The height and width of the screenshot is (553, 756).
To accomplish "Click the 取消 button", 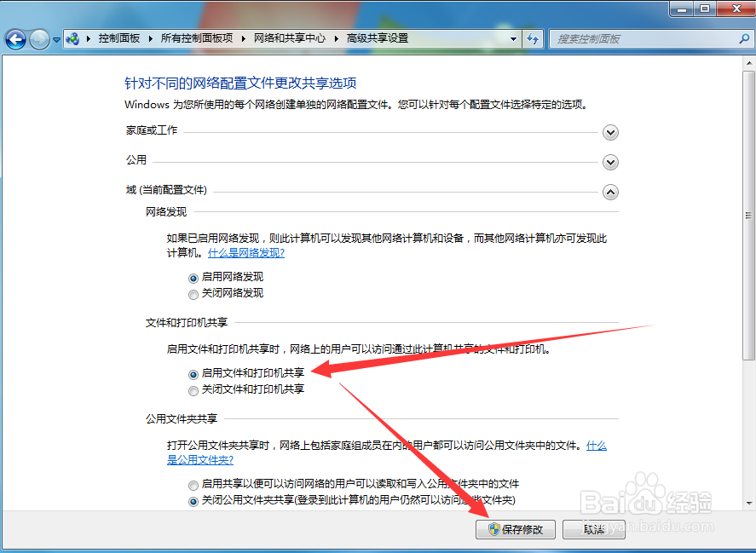I will point(593,529).
